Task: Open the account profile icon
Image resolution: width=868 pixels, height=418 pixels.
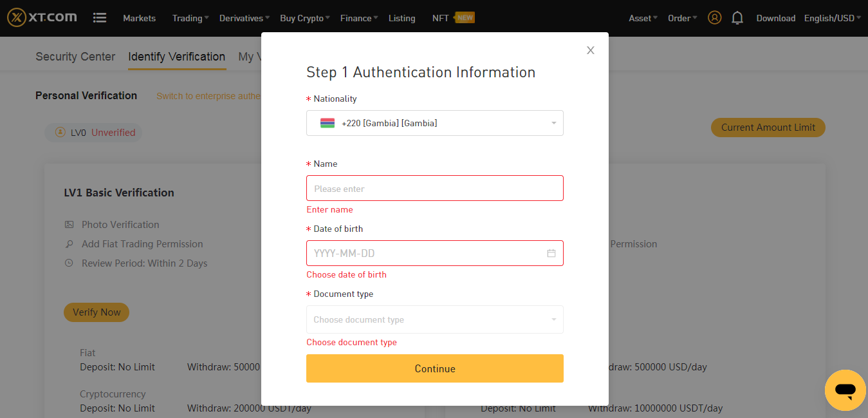Action: (714, 17)
